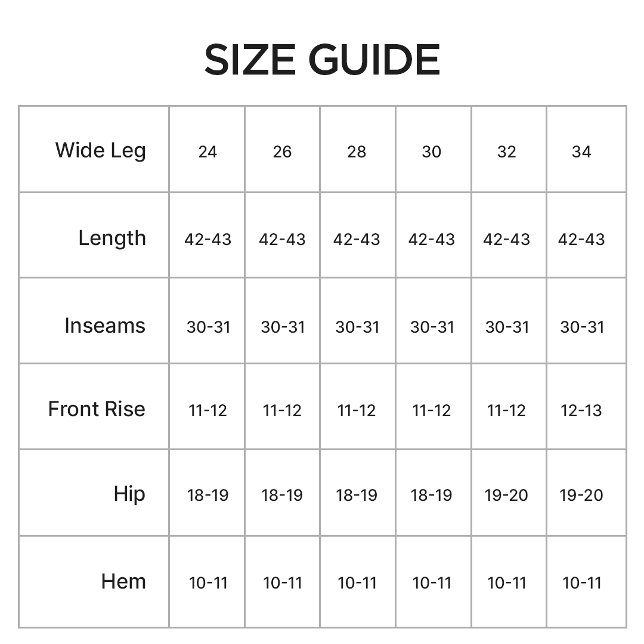Viewport: 644px width, 644px height.
Task: Select the Inseams row label
Action: click(x=105, y=326)
